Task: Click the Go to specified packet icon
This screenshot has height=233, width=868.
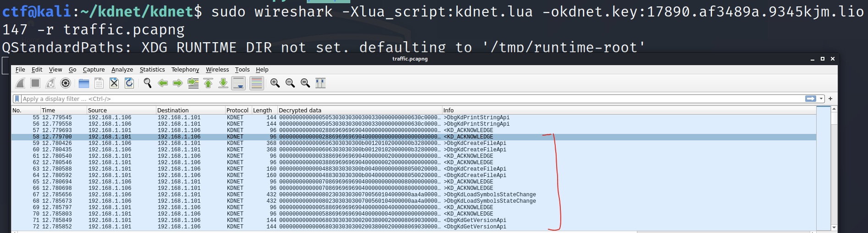Action: (x=194, y=83)
